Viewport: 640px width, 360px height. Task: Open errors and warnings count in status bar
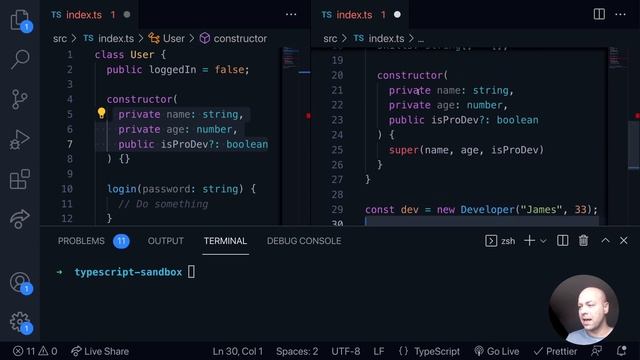[x=35, y=351]
